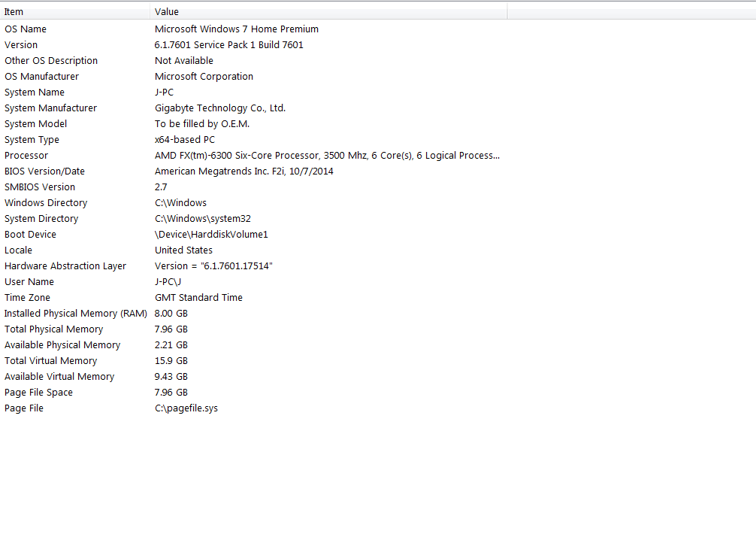This screenshot has height=534, width=756.
Task: Click Gigabyte Technology Co., Ltd. value
Action: coord(220,108)
